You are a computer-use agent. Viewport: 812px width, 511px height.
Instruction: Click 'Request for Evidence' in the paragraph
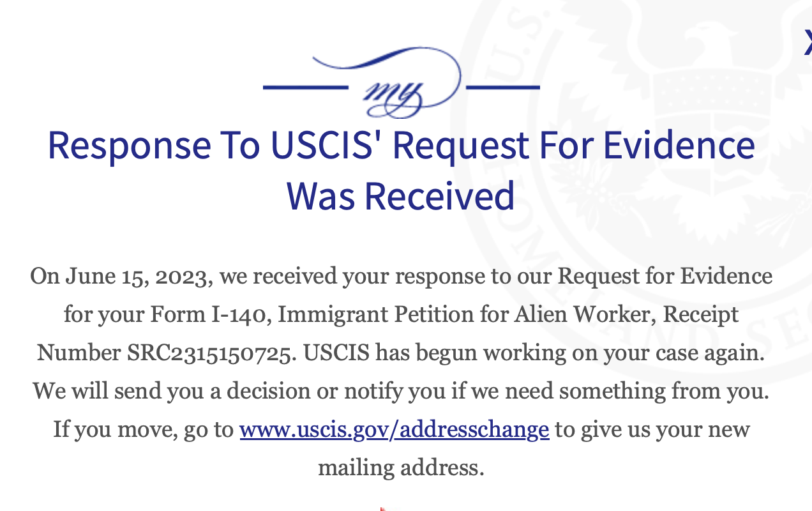pyautogui.click(x=665, y=277)
